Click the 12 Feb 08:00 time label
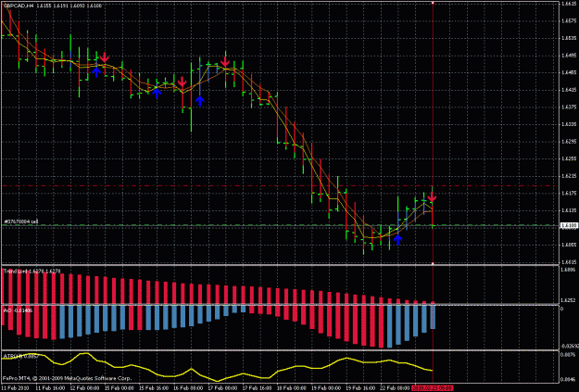 pyautogui.click(x=83, y=388)
